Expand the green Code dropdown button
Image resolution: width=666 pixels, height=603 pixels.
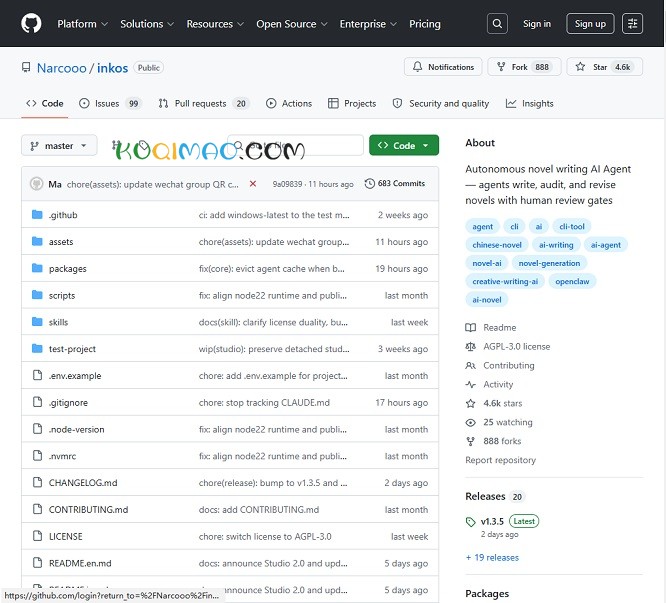(404, 146)
